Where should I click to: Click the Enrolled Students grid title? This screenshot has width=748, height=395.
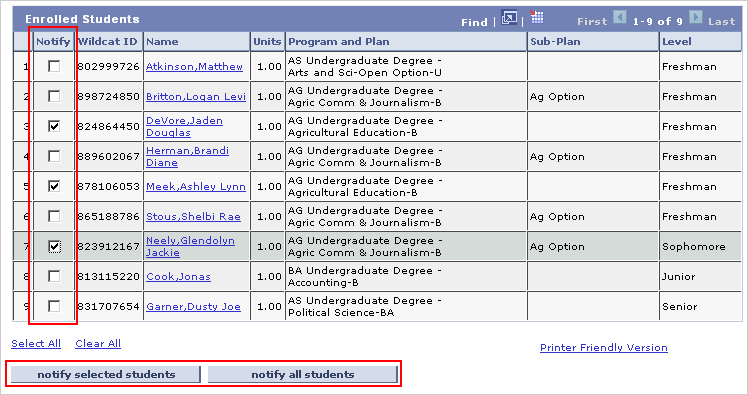[82, 19]
